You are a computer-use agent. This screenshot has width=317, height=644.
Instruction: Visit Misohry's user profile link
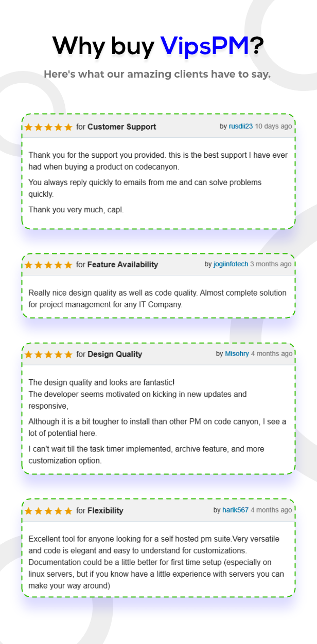[237, 354]
